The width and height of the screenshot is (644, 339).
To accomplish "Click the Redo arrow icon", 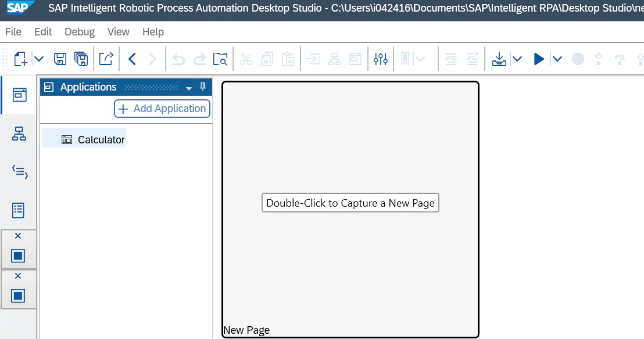I will pos(199,59).
